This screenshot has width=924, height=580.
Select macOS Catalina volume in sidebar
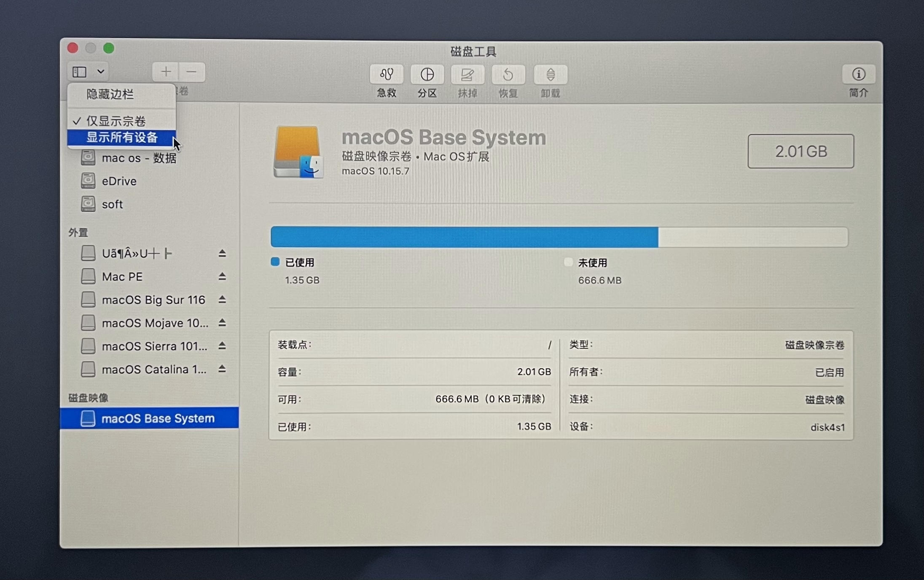[154, 370]
